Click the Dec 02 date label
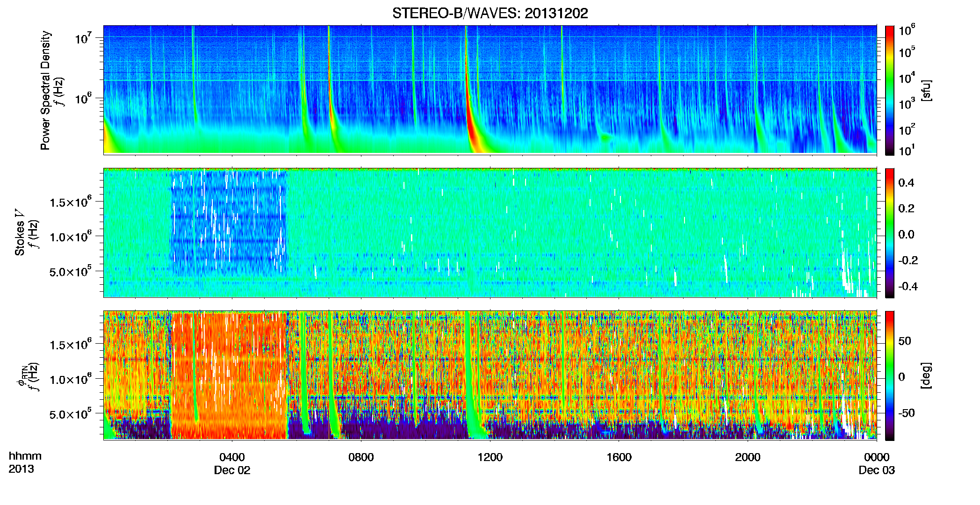The height and width of the screenshot is (505, 980). 232,470
